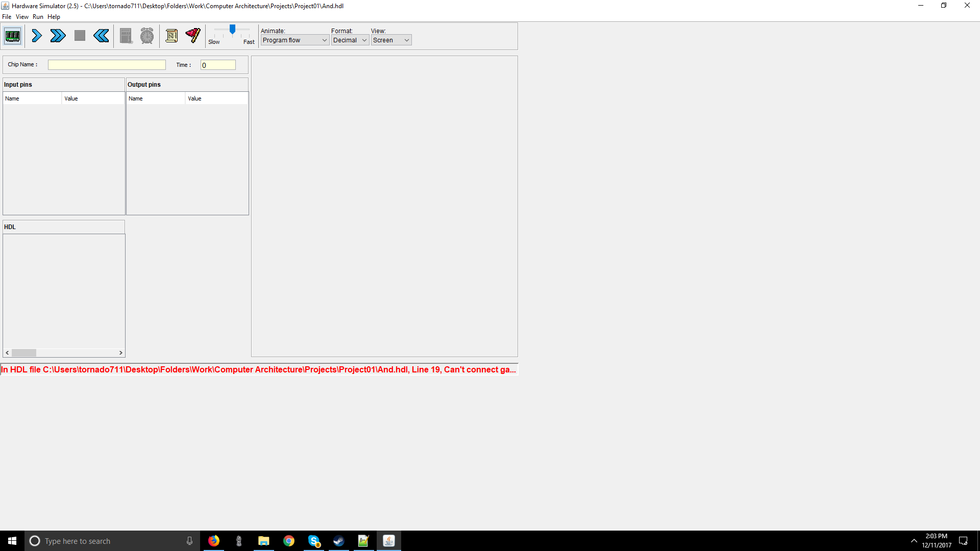
Task: Click the Run double-arrow button
Action: (x=58, y=36)
